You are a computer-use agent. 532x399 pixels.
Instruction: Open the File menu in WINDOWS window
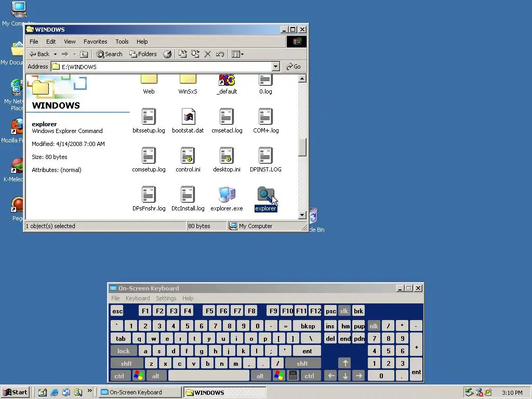[34, 42]
